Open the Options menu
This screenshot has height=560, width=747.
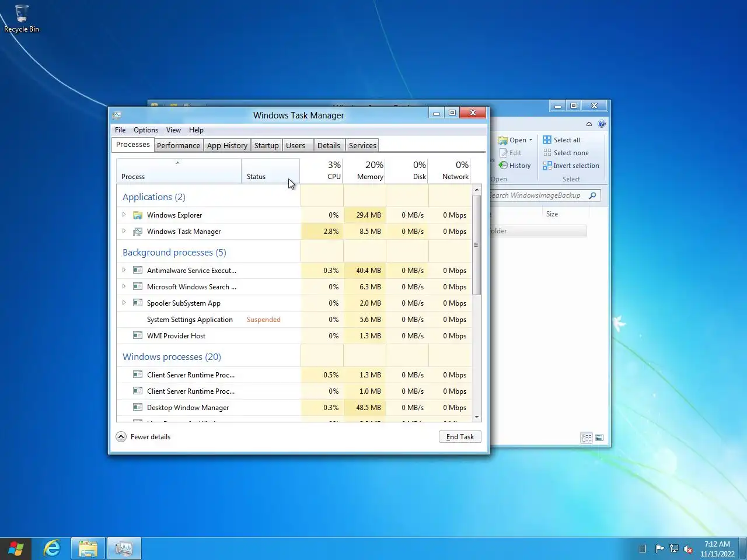point(146,130)
